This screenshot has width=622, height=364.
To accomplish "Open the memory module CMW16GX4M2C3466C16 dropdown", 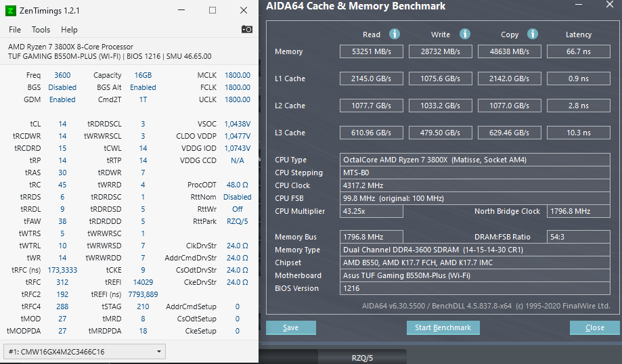I will pos(85,352).
